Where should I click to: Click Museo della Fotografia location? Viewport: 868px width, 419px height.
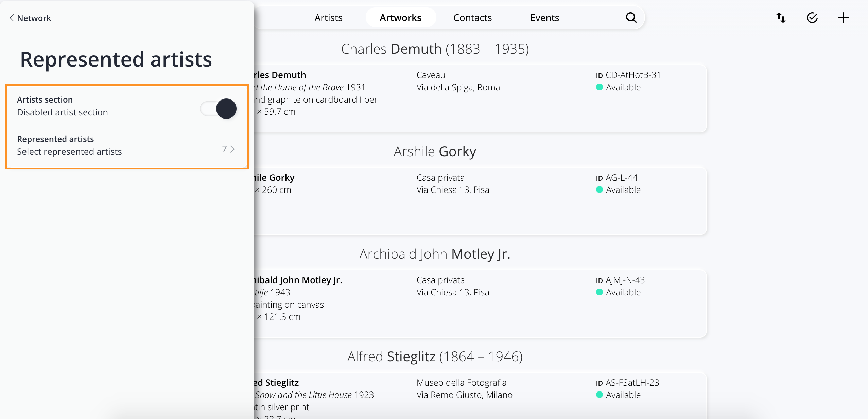[461, 383]
